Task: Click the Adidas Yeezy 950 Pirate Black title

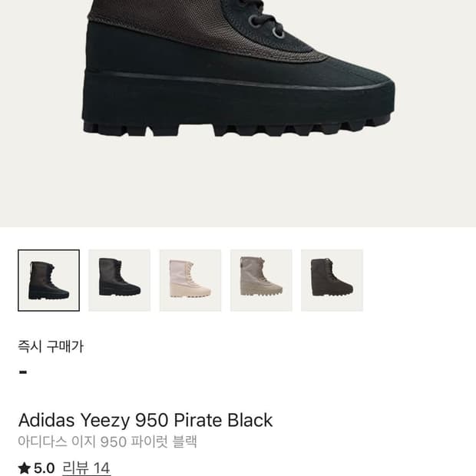Action: point(145,420)
